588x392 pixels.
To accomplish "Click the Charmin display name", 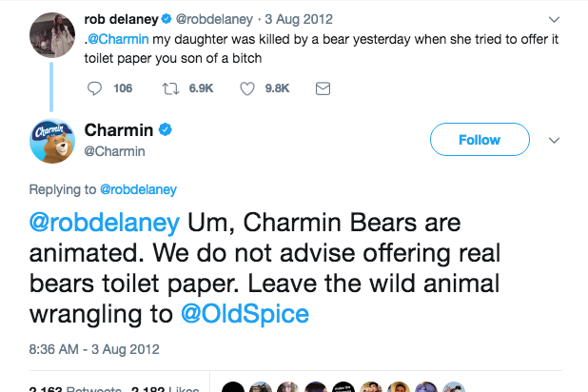I will tap(118, 129).
